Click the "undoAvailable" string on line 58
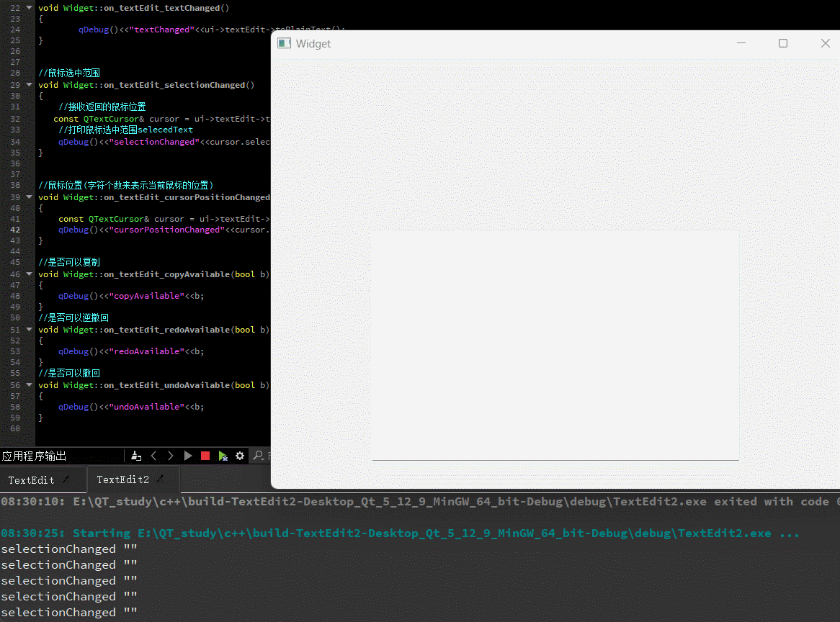Viewport: 840px width, 622px height. [147, 407]
